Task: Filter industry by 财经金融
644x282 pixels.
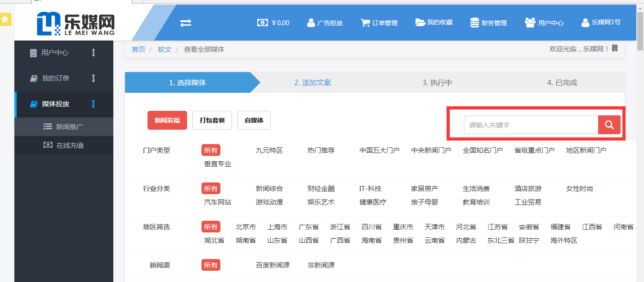Action: (x=321, y=189)
